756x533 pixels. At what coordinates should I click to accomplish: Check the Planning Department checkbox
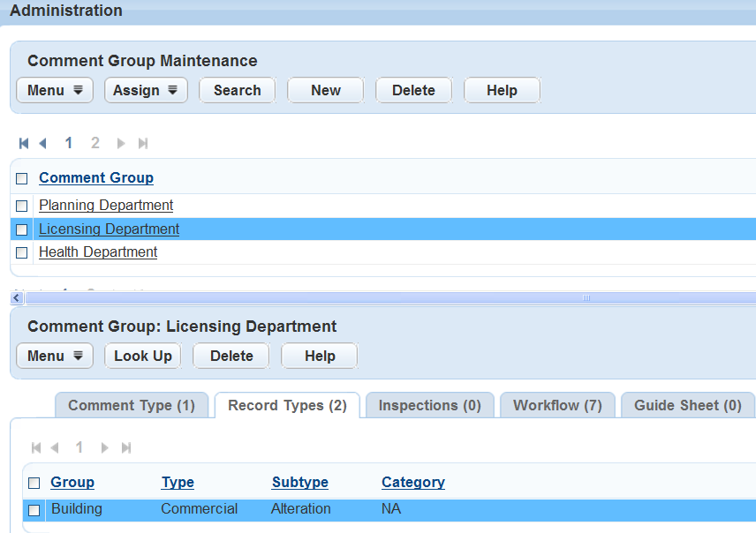(22, 206)
